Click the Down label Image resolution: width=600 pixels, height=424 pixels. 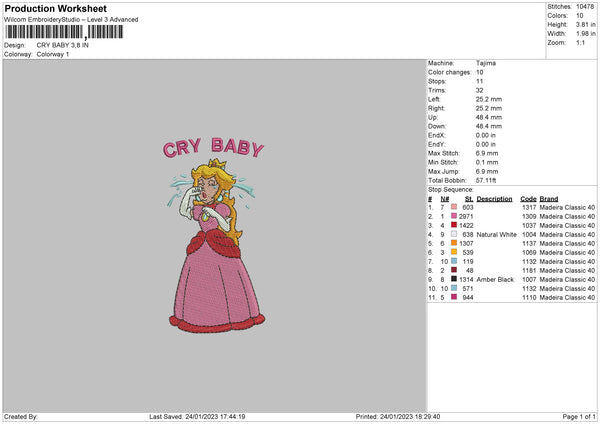pyautogui.click(x=437, y=126)
